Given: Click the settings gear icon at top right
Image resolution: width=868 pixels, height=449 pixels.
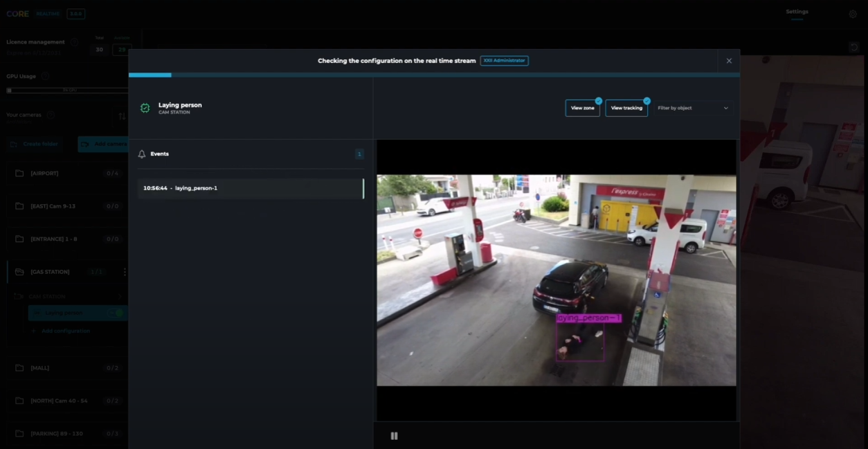Looking at the screenshot, I should 853,14.
